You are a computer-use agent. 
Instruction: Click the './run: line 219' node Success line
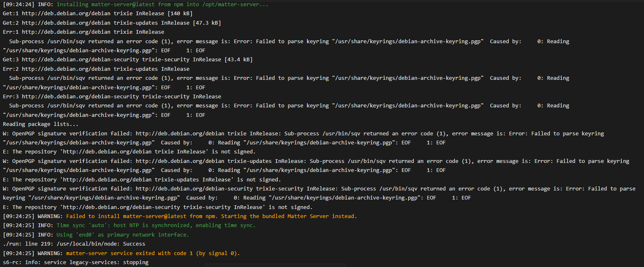74,244
